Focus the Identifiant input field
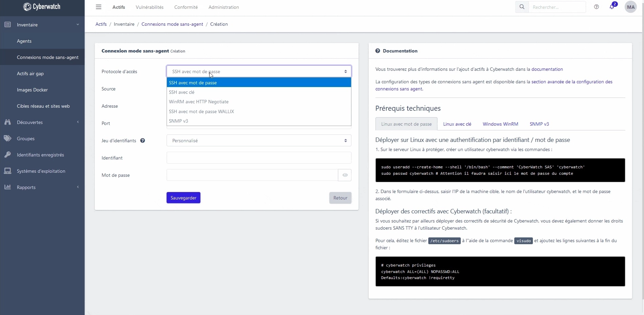 [x=259, y=158]
